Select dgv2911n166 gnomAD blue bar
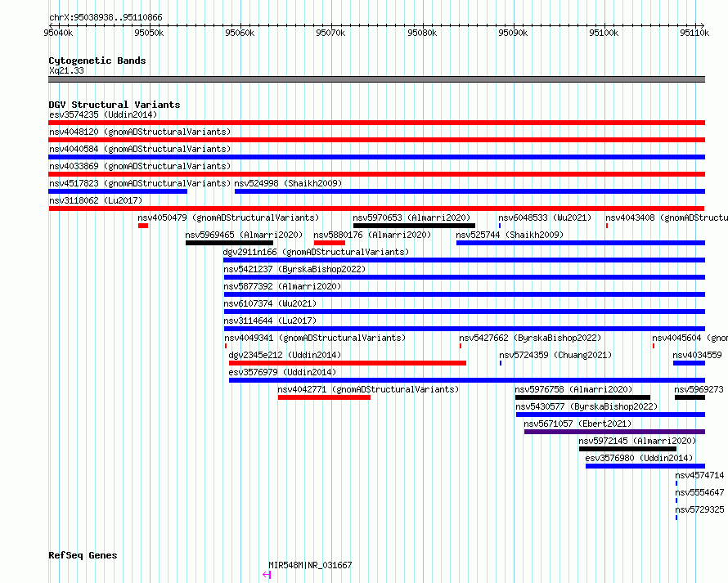The width and height of the screenshot is (728, 583). tap(465, 260)
